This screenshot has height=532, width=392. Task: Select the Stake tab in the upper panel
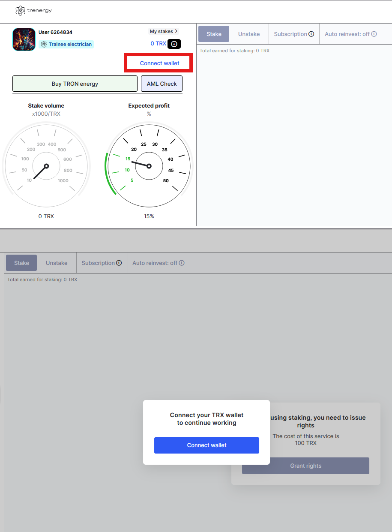click(214, 34)
